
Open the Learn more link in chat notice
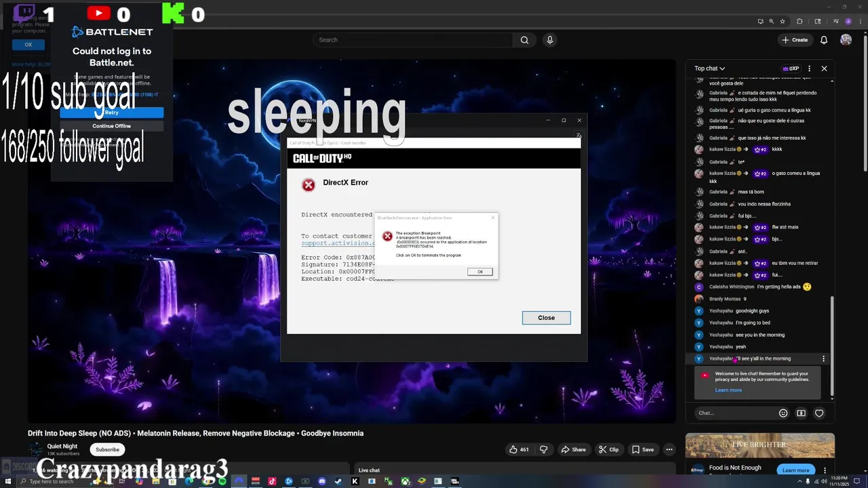pos(728,390)
